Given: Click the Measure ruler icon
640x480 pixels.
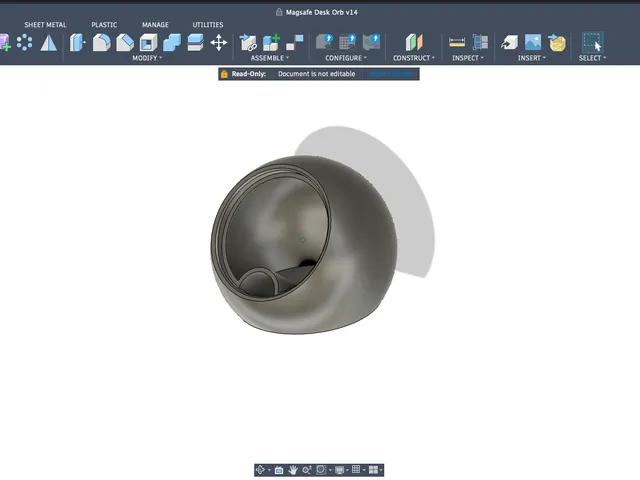Looking at the screenshot, I should coord(457,42).
